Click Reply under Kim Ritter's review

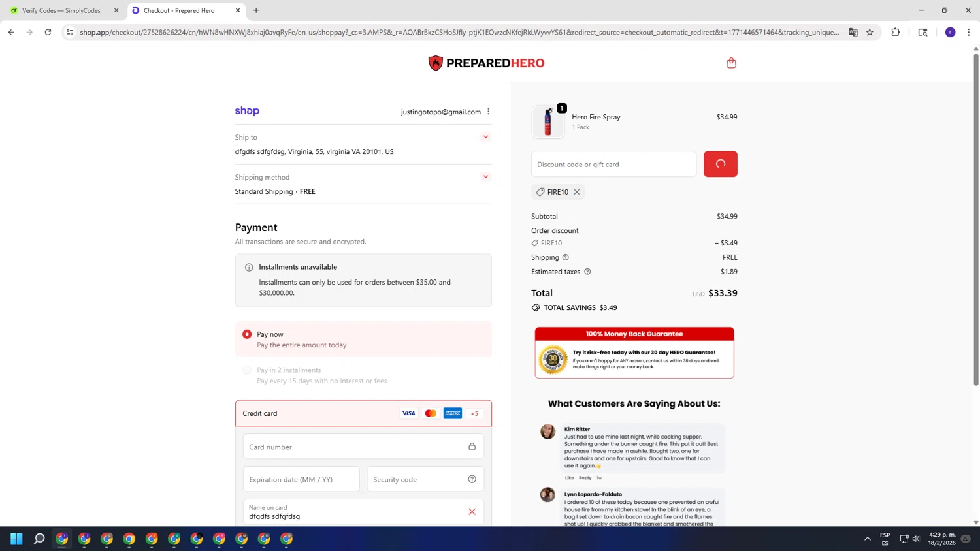pos(585,478)
